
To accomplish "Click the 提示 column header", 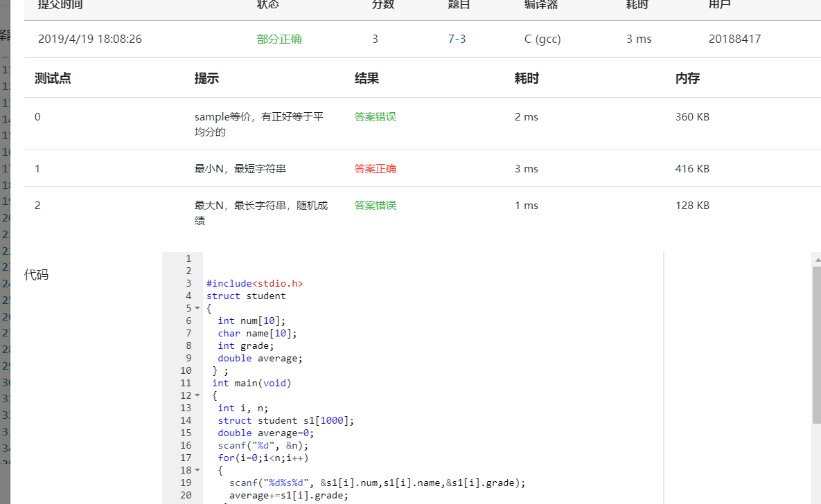I will [206, 78].
